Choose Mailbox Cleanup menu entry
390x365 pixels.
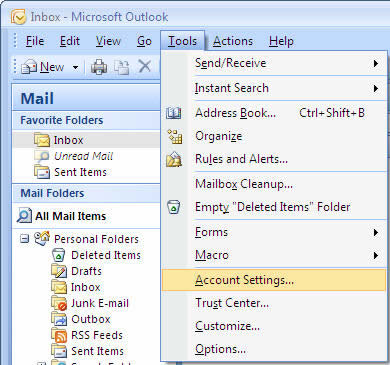tap(274, 184)
